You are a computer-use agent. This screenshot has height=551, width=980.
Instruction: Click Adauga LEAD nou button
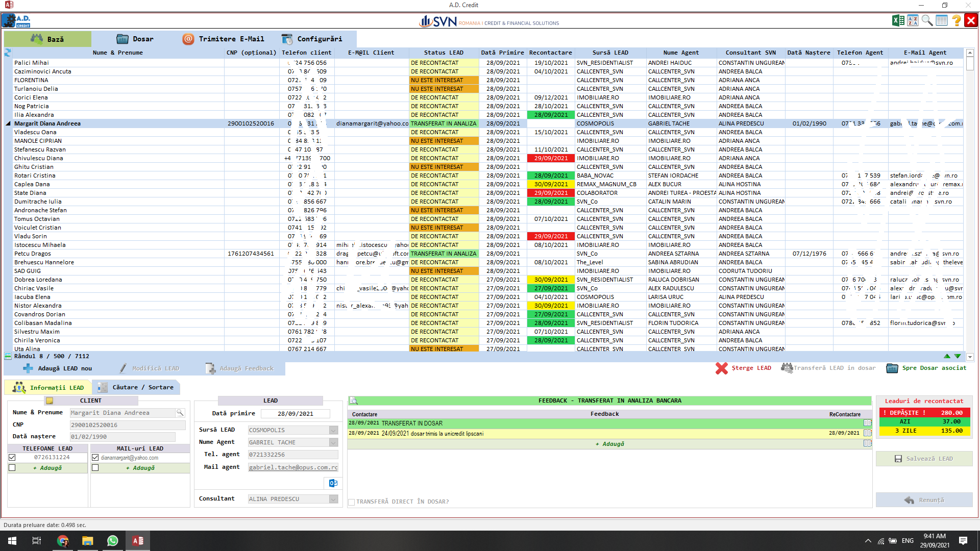58,368
